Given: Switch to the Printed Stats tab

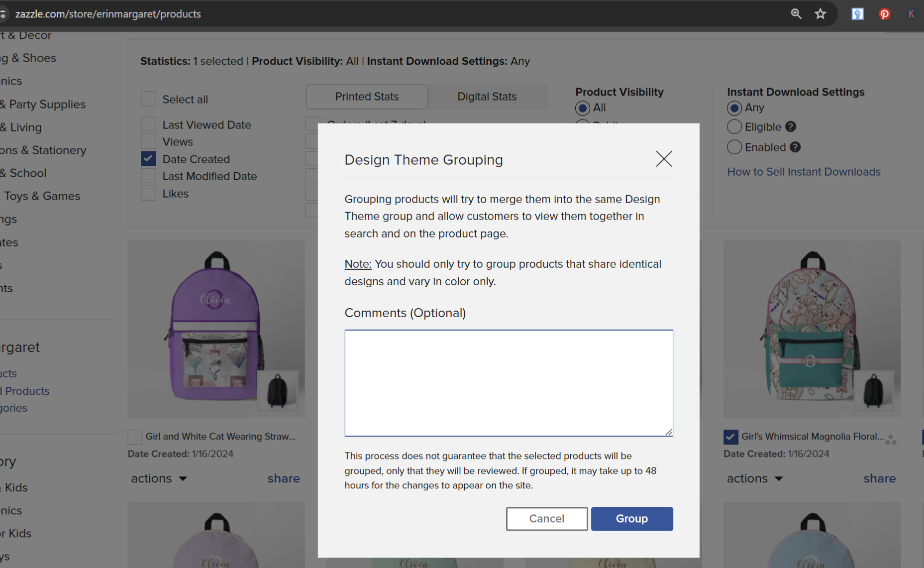Looking at the screenshot, I should (367, 97).
